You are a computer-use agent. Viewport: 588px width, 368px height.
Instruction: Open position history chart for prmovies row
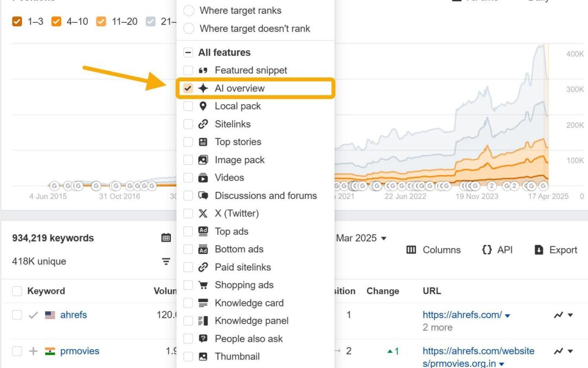pyautogui.click(x=559, y=351)
